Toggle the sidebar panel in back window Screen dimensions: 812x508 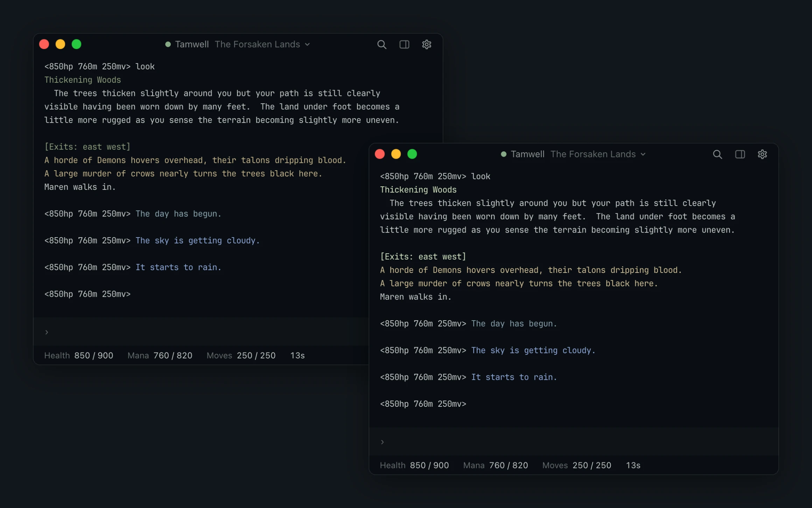pos(404,44)
